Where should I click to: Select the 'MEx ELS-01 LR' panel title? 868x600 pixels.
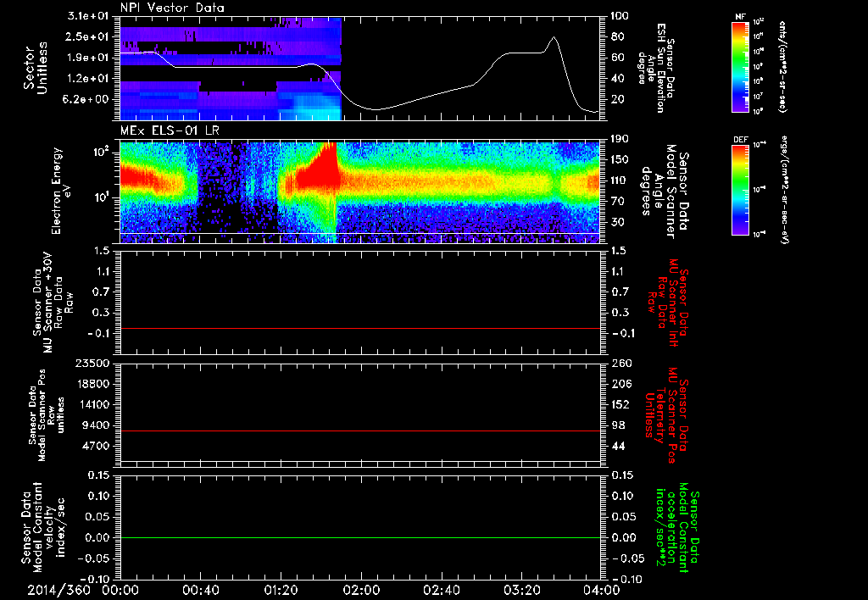[x=170, y=131]
